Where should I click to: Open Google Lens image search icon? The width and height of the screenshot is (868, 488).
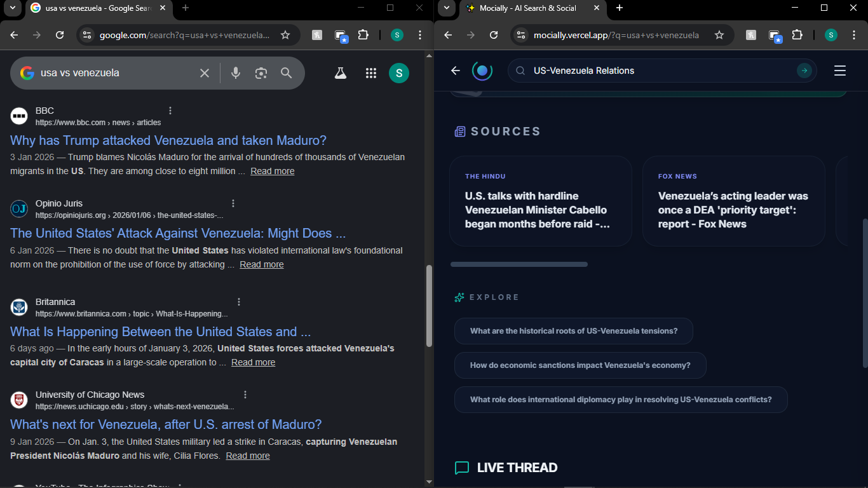(x=261, y=73)
